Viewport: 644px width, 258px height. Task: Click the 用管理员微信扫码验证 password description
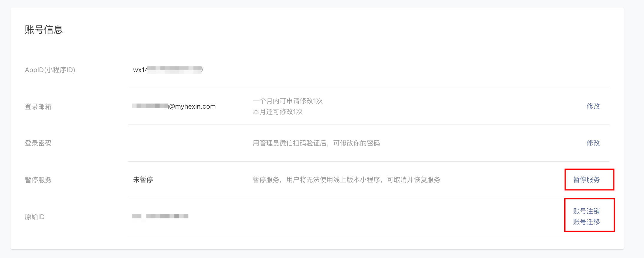pos(316,143)
